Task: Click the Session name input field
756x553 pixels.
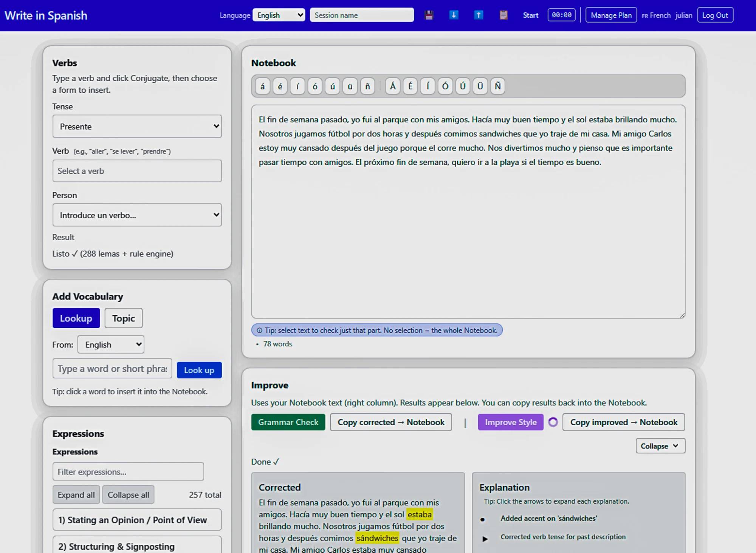Action: 361,15
